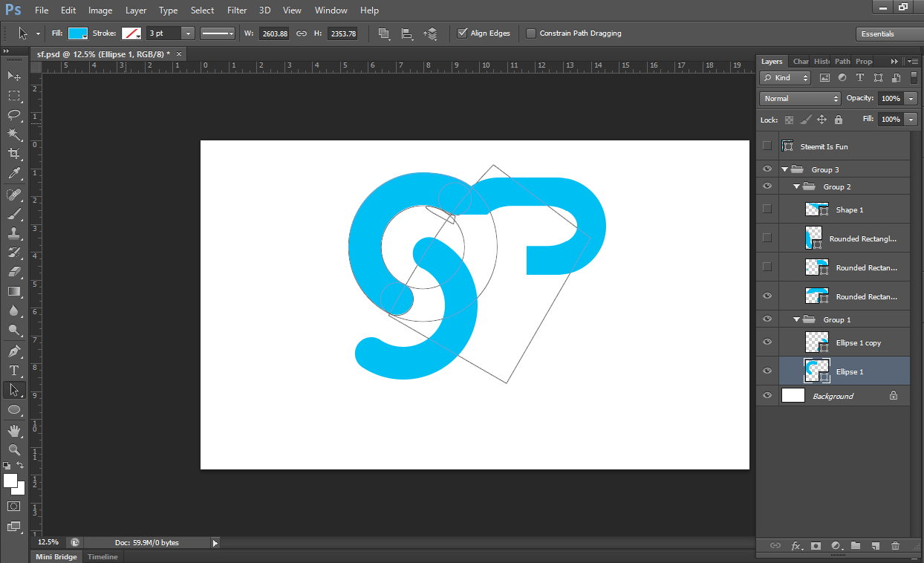
Task: Open the stroke width dropdown
Action: [188, 33]
